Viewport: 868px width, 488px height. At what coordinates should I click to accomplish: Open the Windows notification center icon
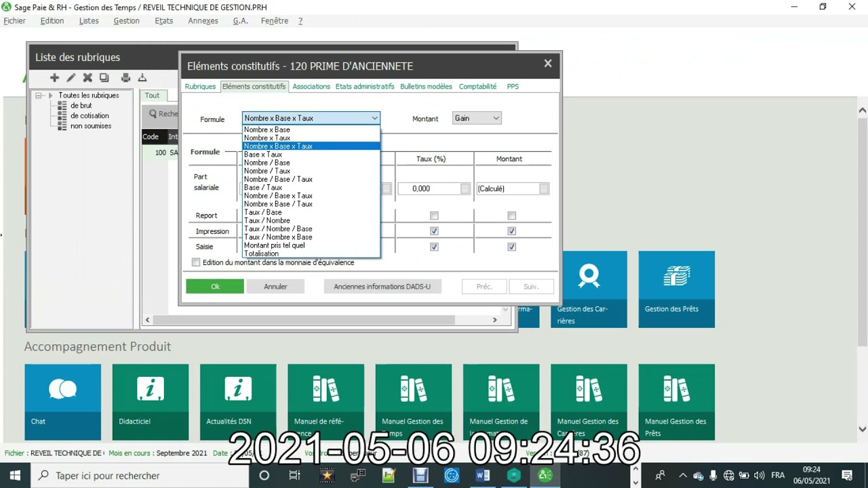[847, 476]
